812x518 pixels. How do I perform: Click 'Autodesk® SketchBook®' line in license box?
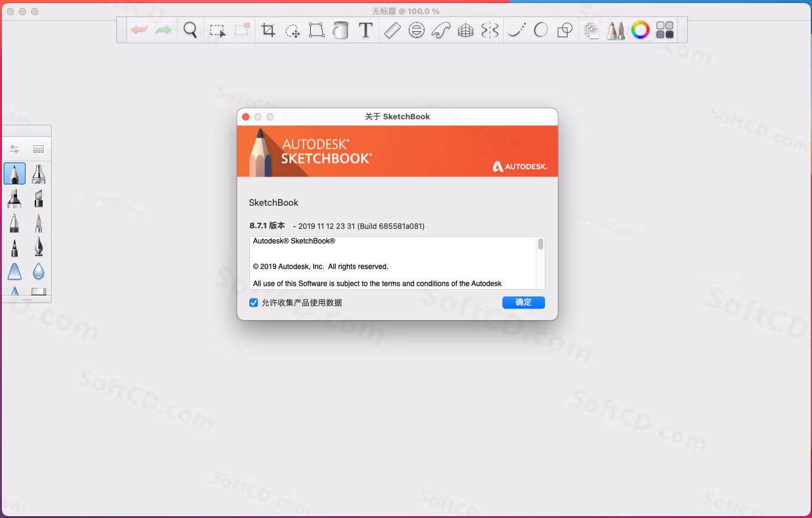(x=294, y=241)
